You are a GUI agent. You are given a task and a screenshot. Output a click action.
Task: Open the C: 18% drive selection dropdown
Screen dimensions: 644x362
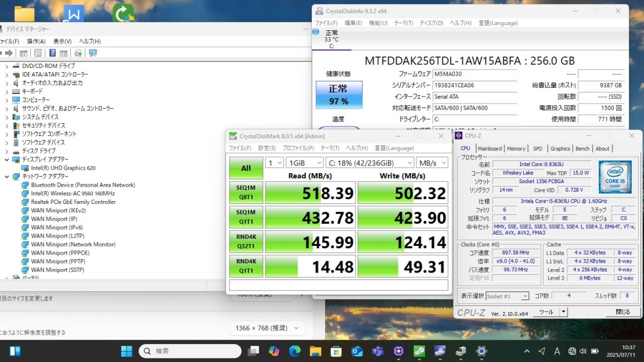point(370,163)
